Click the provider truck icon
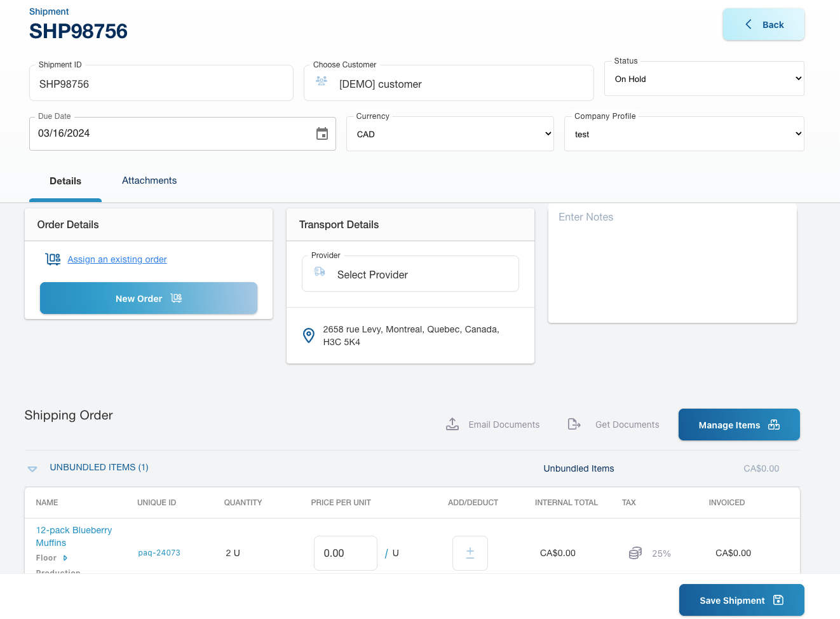Screen dimensions: 840x619 pos(320,272)
